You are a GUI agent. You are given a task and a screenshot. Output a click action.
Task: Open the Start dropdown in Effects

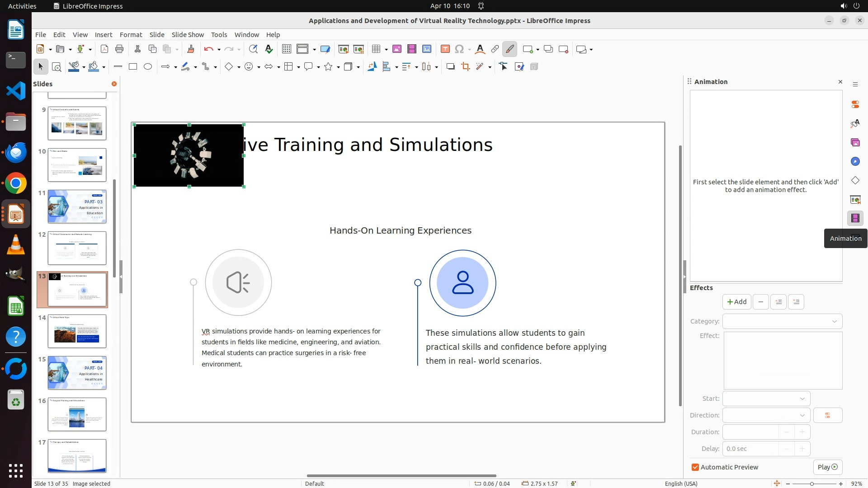pyautogui.click(x=766, y=399)
